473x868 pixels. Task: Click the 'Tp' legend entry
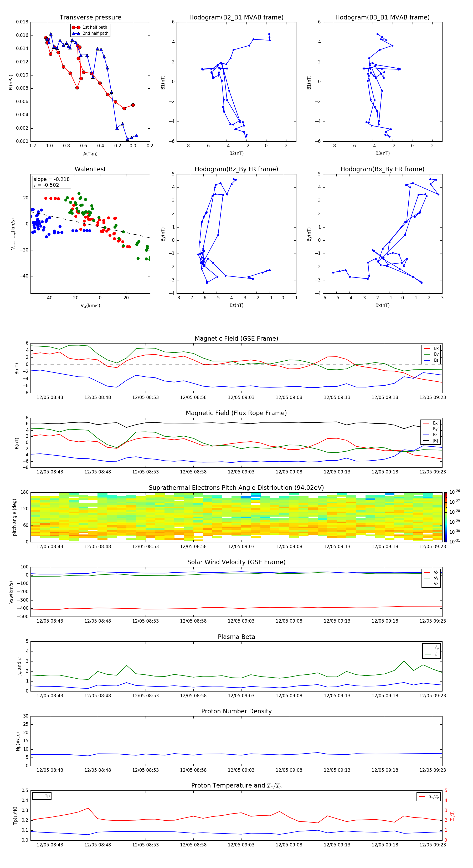click(x=42, y=796)
